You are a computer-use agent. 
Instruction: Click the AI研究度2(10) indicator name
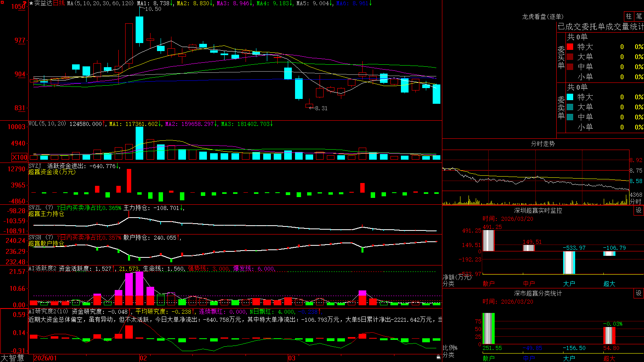48,311
